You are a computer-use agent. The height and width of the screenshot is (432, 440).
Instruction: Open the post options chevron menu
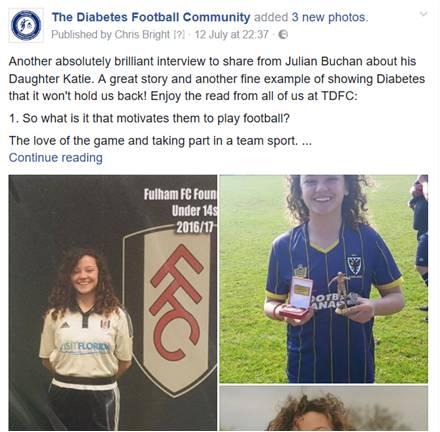tap(423, 14)
